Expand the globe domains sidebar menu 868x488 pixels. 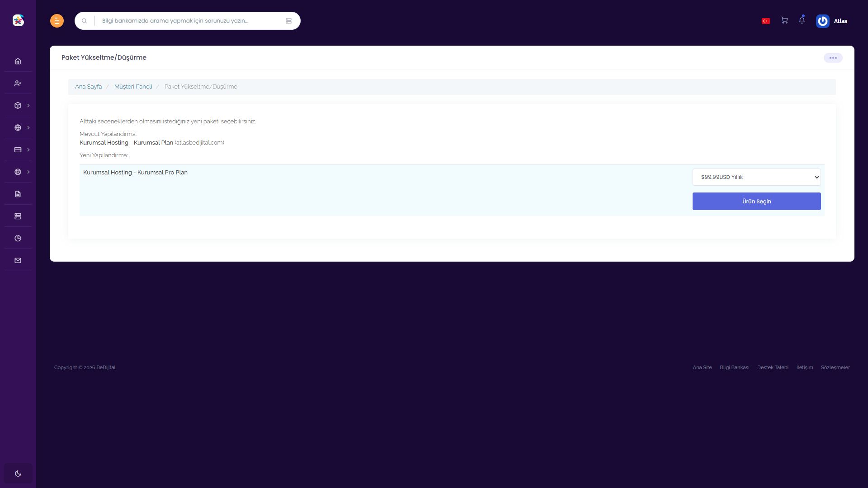pyautogui.click(x=18, y=127)
